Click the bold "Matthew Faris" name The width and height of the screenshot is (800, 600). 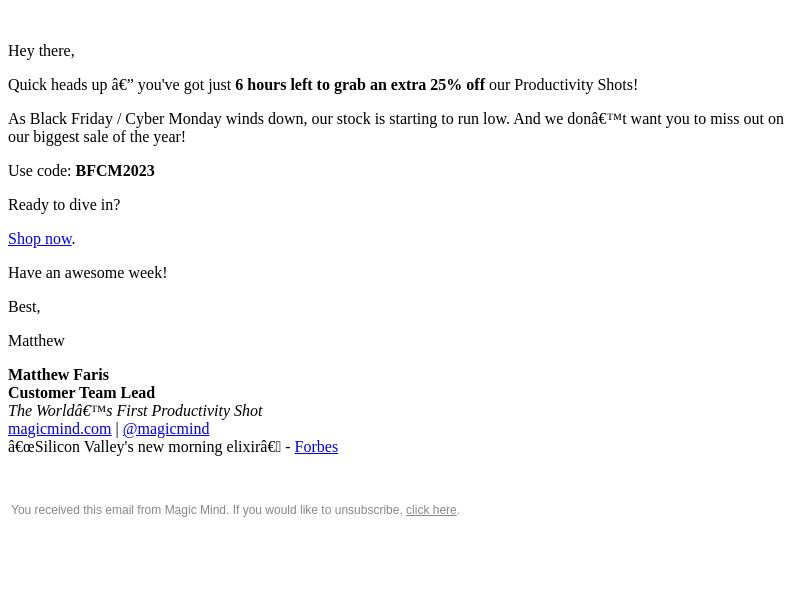59,374
